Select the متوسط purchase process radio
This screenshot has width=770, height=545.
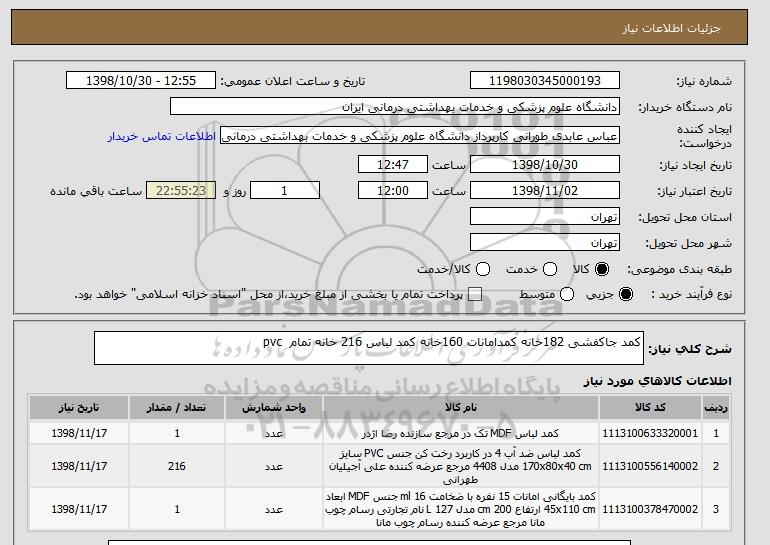click(567, 294)
